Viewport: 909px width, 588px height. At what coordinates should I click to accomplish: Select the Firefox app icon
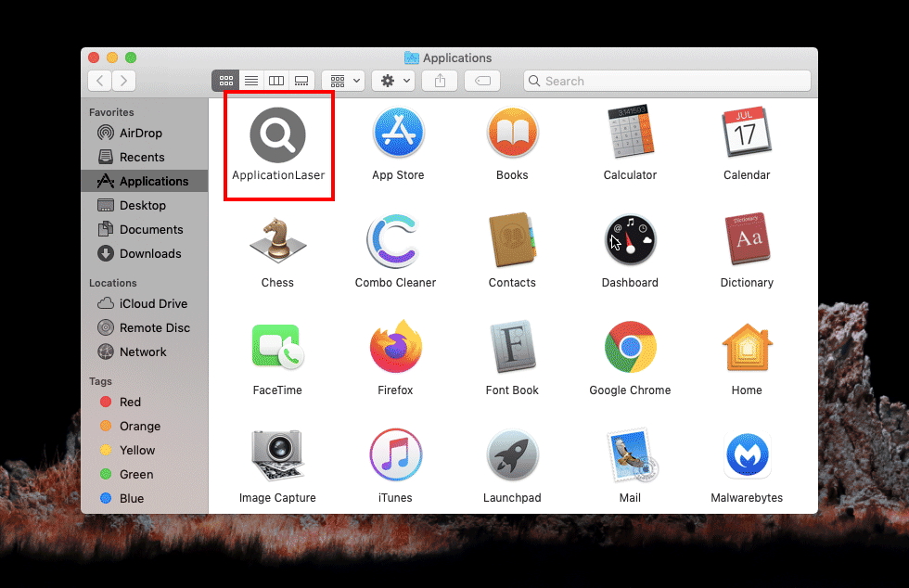[x=396, y=347]
